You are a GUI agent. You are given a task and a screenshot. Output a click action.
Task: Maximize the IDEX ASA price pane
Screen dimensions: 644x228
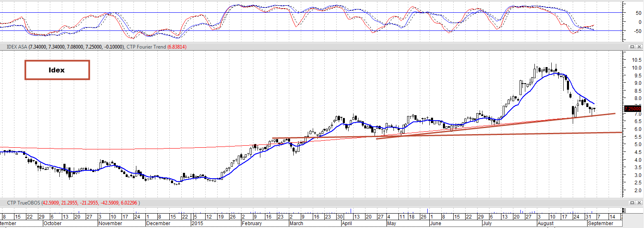click(x=632, y=47)
